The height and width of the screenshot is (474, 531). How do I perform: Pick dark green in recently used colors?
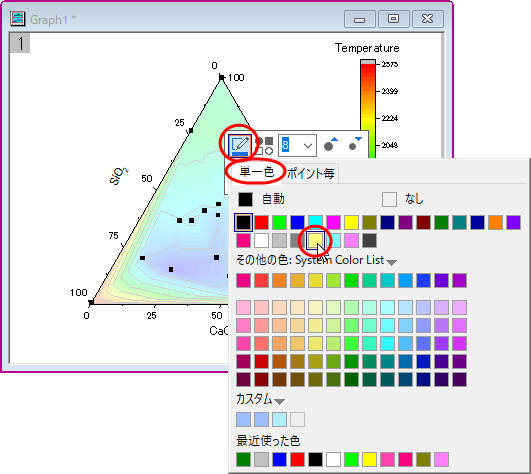pos(243,459)
